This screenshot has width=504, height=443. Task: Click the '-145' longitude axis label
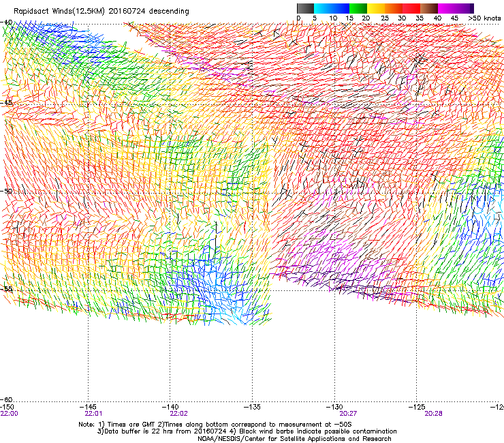pos(89,407)
